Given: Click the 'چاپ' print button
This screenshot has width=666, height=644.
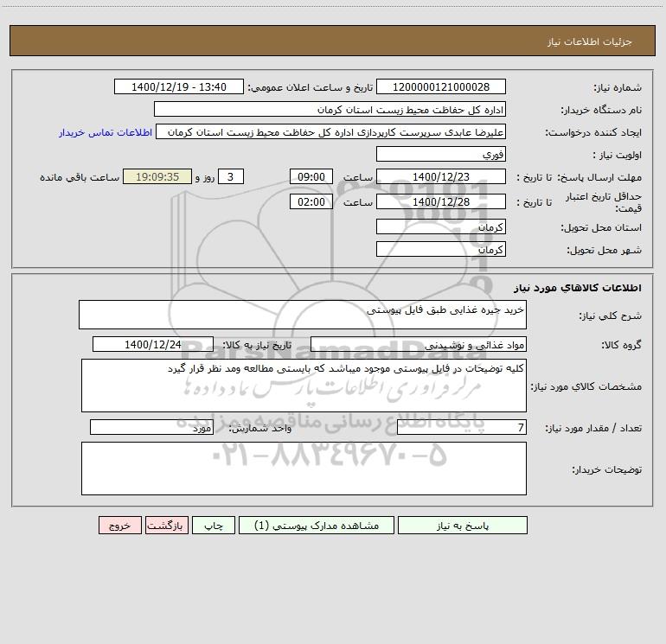Looking at the screenshot, I should [214, 525].
